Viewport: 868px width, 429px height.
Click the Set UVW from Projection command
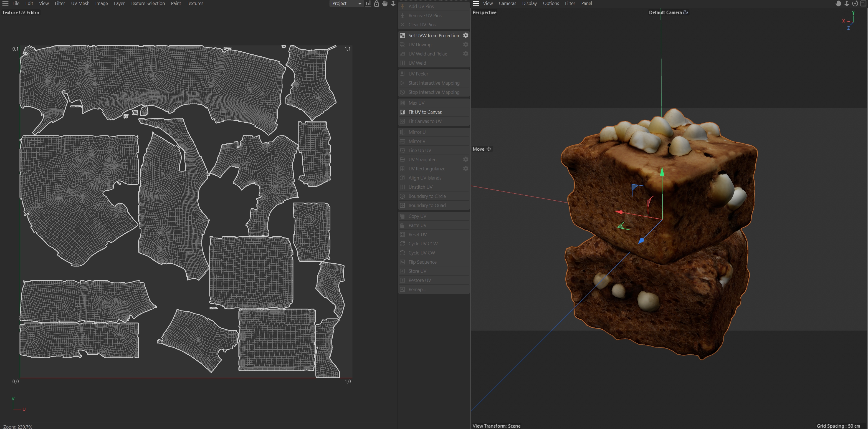tap(433, 36)
